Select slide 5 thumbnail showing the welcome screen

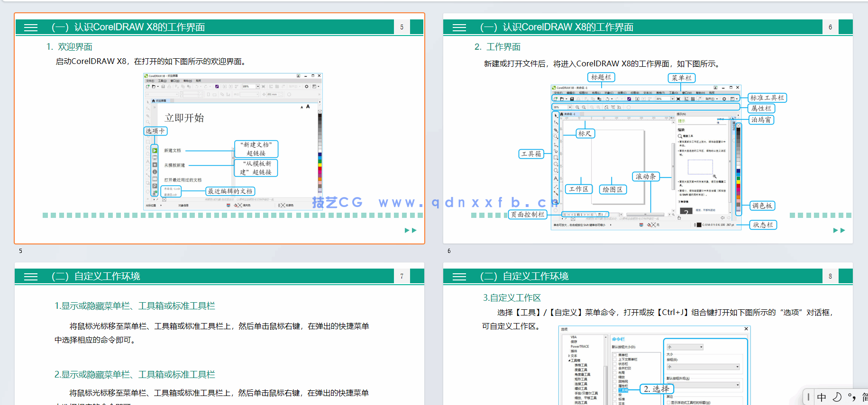click(x=219, y=128)
